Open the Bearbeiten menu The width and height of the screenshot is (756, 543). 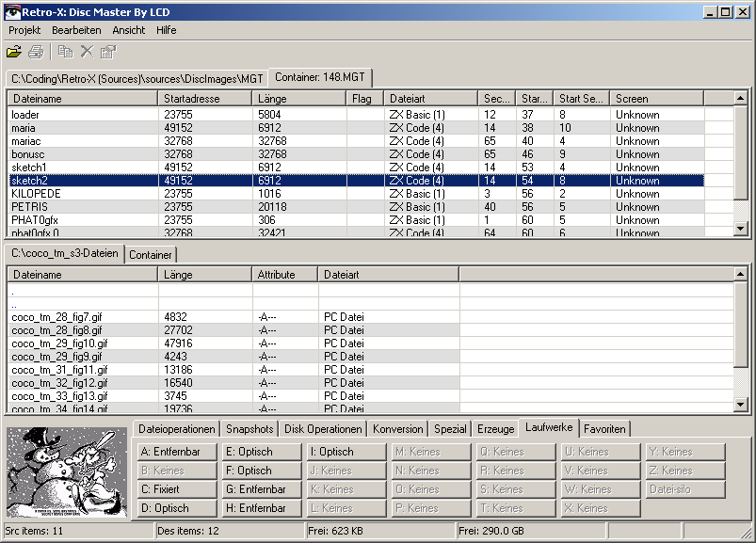76,30
